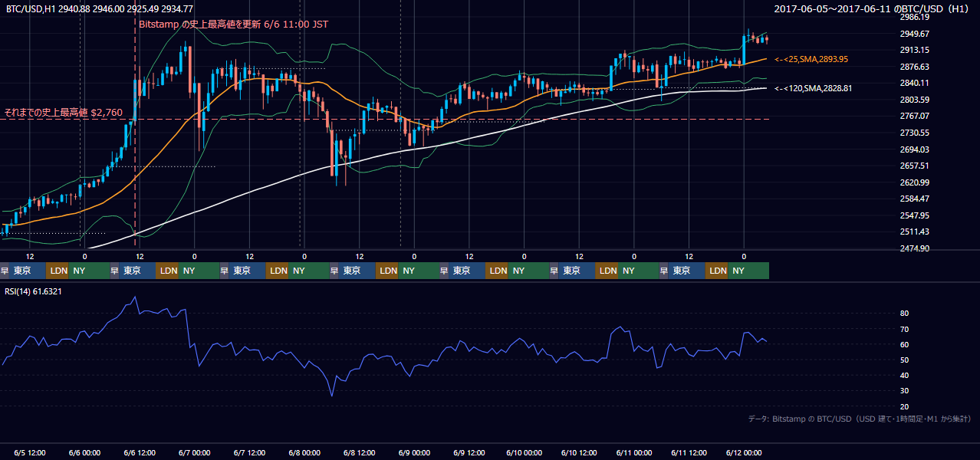Select the 2017-06-05~2017-06-11 date range title
Image resolution: width=980 pixels, height=460 pixels.
(873, 8)
